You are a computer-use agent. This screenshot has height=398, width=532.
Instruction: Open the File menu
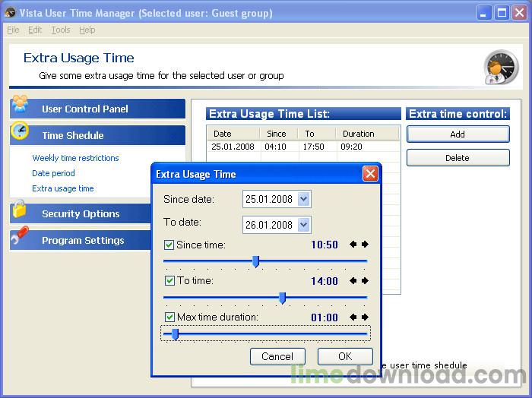13,30
